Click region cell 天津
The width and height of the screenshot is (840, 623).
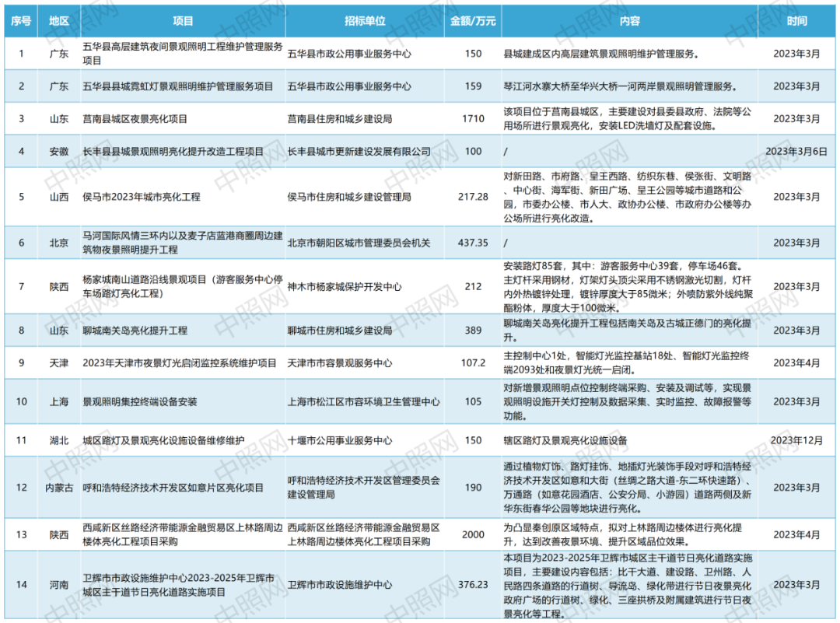pos(59,363)
